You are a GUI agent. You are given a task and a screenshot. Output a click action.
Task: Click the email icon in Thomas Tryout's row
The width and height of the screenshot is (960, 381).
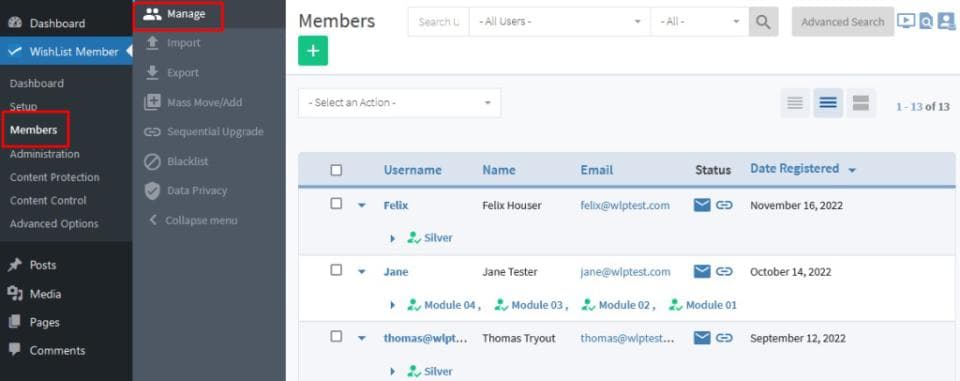pyautogui.click(x=702, y=338)
